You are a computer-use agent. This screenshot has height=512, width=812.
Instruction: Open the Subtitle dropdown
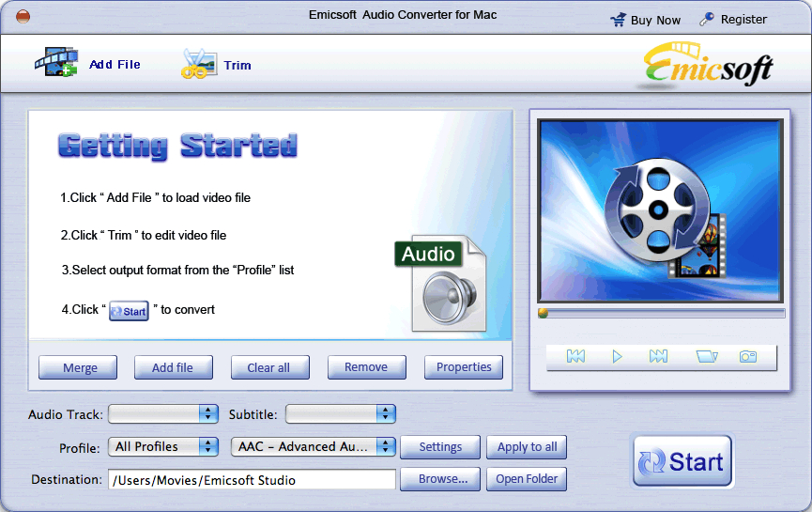pyautogui.click(x=341, y=413)
